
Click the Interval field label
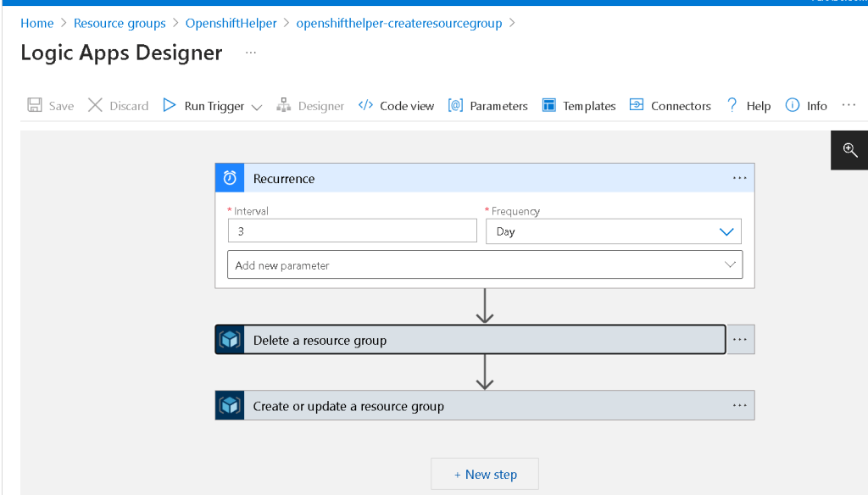coord(251,211)
